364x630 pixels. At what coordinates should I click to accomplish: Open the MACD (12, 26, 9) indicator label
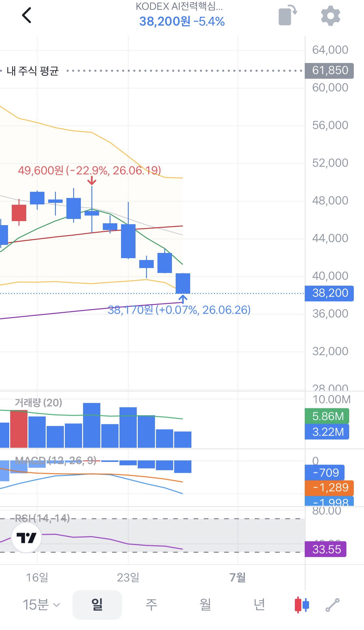click(x=56, y=461)
